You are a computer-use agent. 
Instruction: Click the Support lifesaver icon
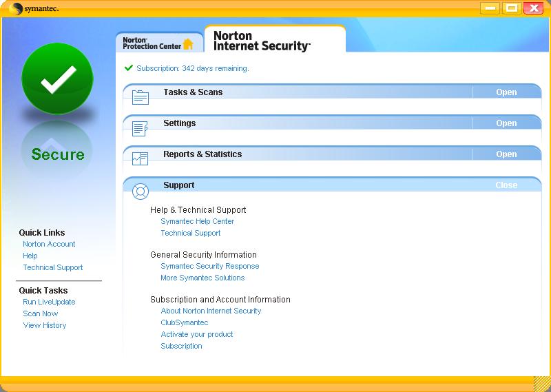[x=140, y=191]
